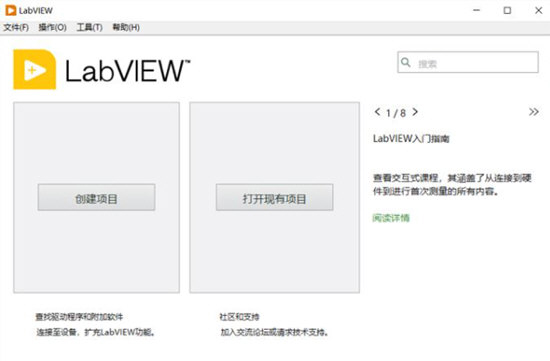550x361 pixels.
Task: Click the search field 搜索
Action: 468,62
